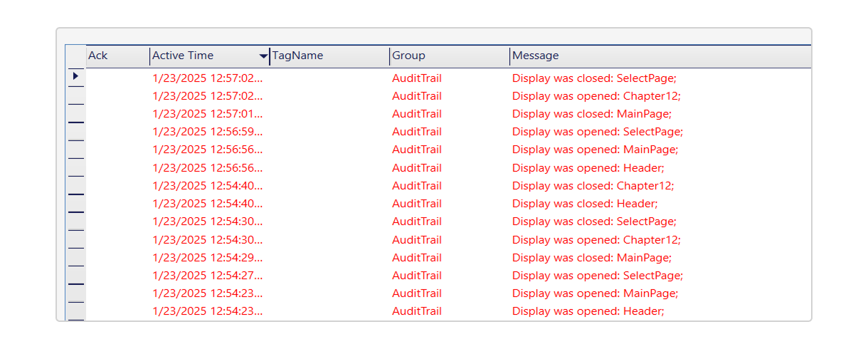Click the Group column header
The width and height of the screenshot is (868, 349).
coord(450,56)
